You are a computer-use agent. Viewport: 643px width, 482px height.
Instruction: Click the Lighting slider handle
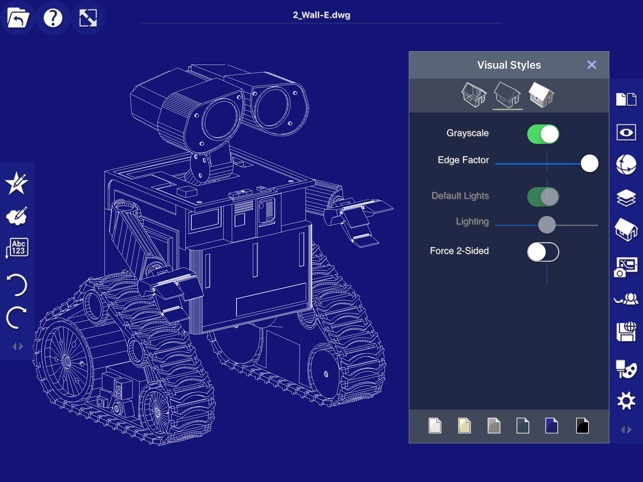tap(547, 225)
